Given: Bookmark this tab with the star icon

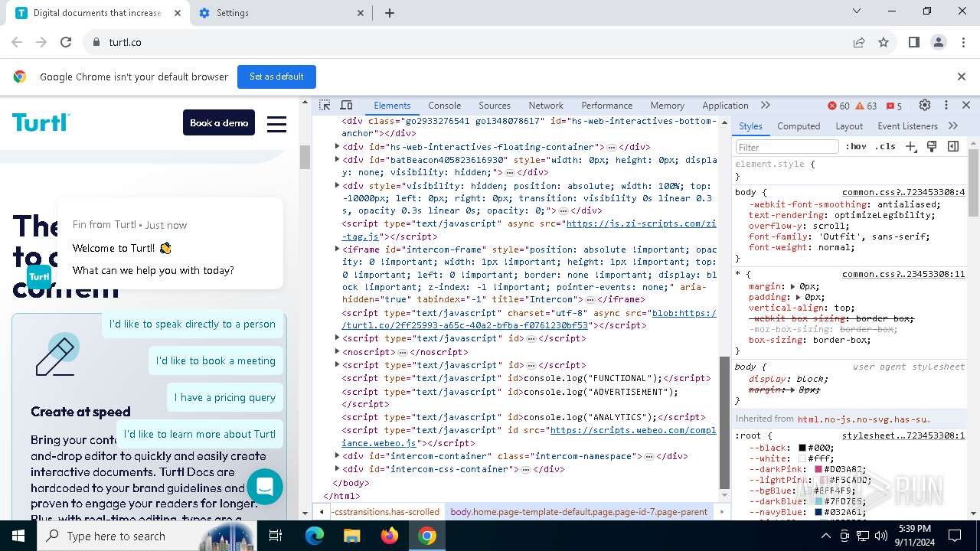Looking at the screenshot, I should coord(884,43).
